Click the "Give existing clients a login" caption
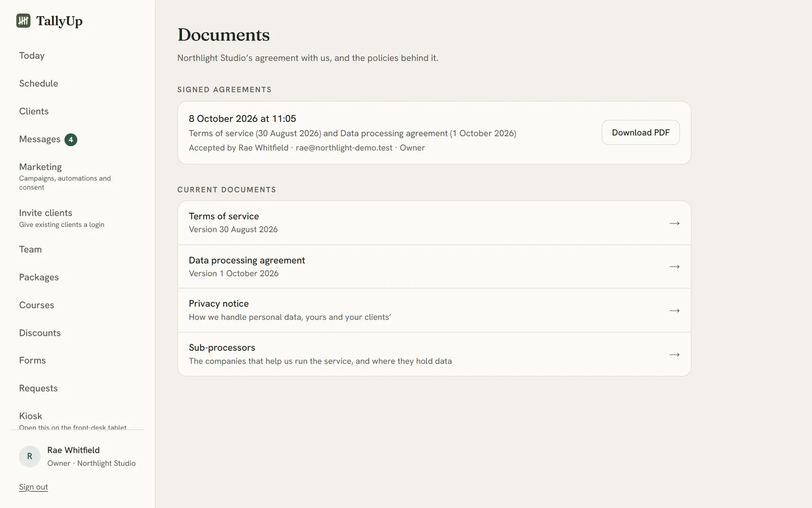812x508 pixels. 62,225
